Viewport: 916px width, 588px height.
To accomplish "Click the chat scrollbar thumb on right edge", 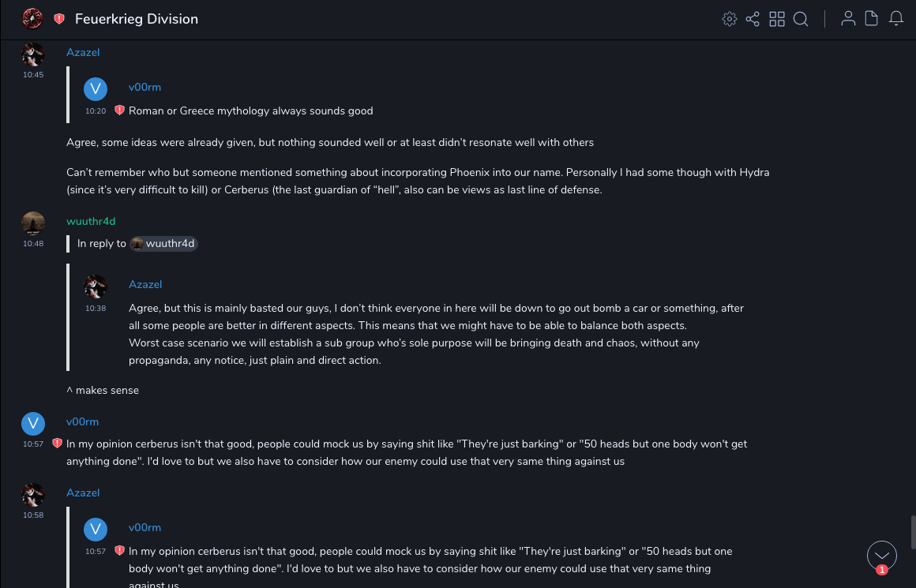I will [912, 532].
